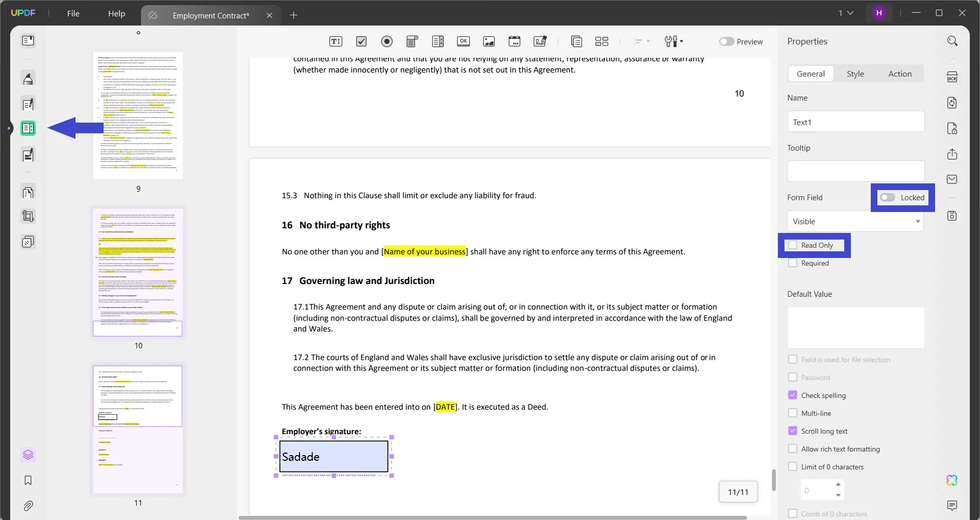The width and height of the screenshot is (980, 520).
Task: Edit the Name field Text1
Action: click(x=855, y=122)
